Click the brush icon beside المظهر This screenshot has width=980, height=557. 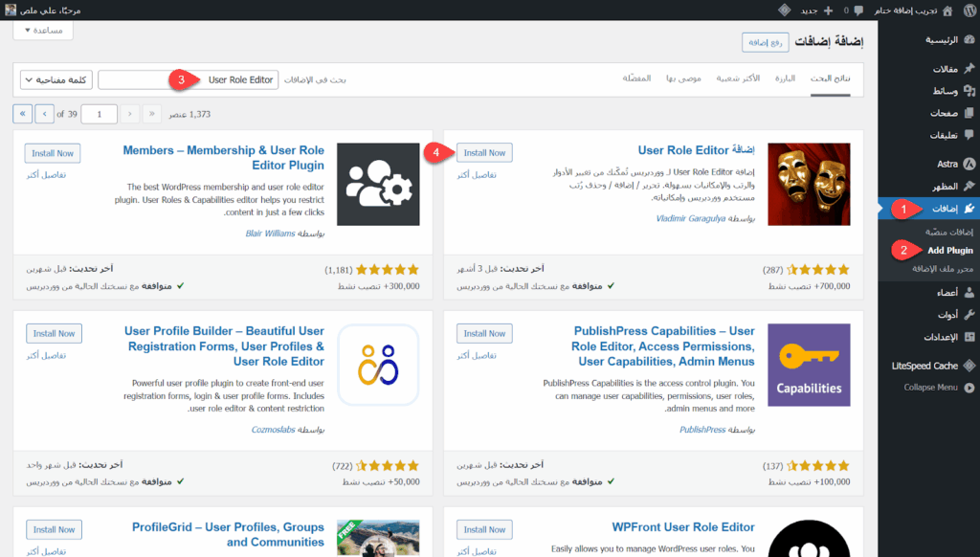[969, 186]
